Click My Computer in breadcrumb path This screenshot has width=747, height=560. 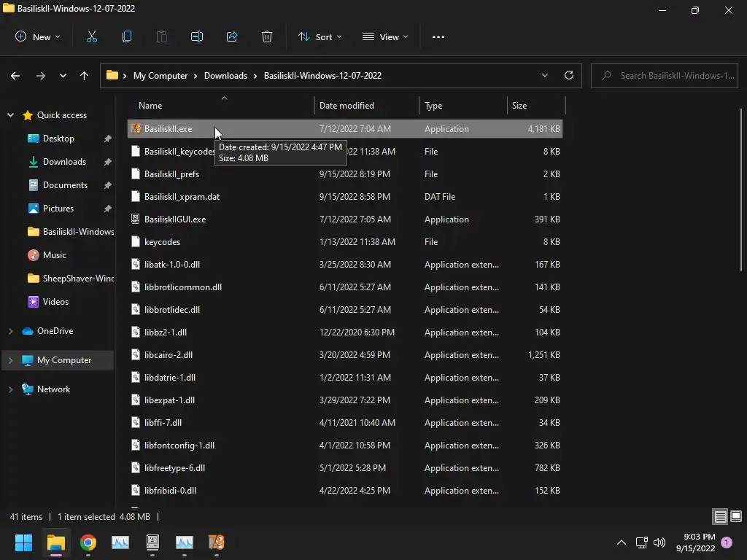tap(160, 76)
